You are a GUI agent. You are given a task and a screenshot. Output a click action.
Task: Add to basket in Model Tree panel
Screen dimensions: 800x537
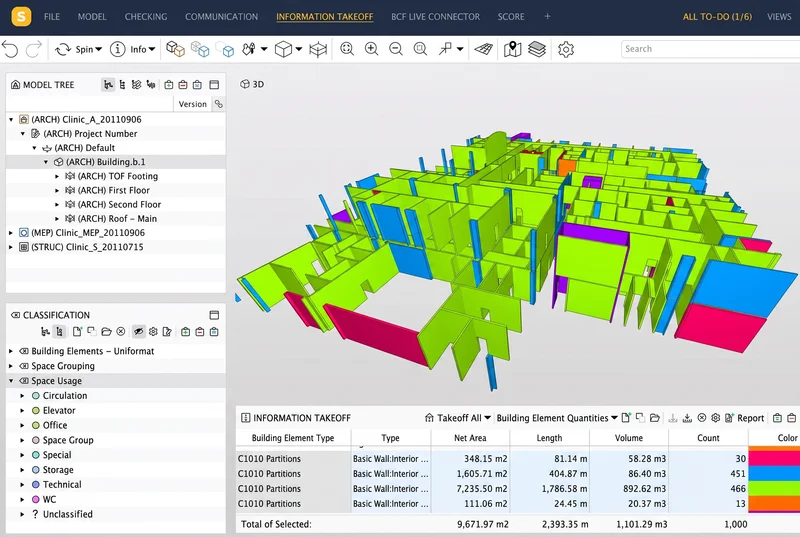click(x=169, y=85)
